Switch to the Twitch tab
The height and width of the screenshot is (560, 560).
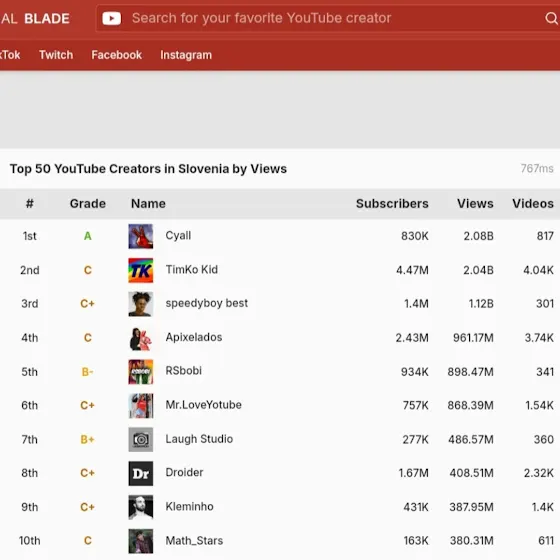56,55
